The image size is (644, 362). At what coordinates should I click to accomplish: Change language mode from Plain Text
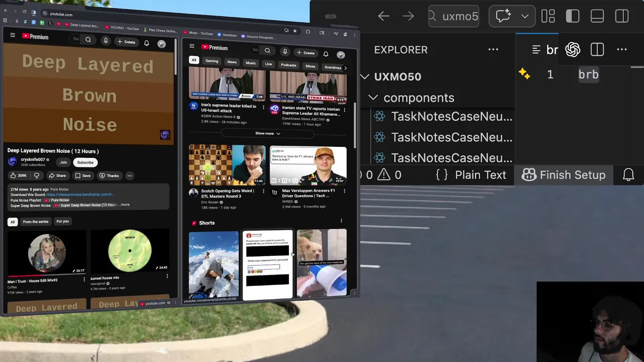(x=480, y=175)
